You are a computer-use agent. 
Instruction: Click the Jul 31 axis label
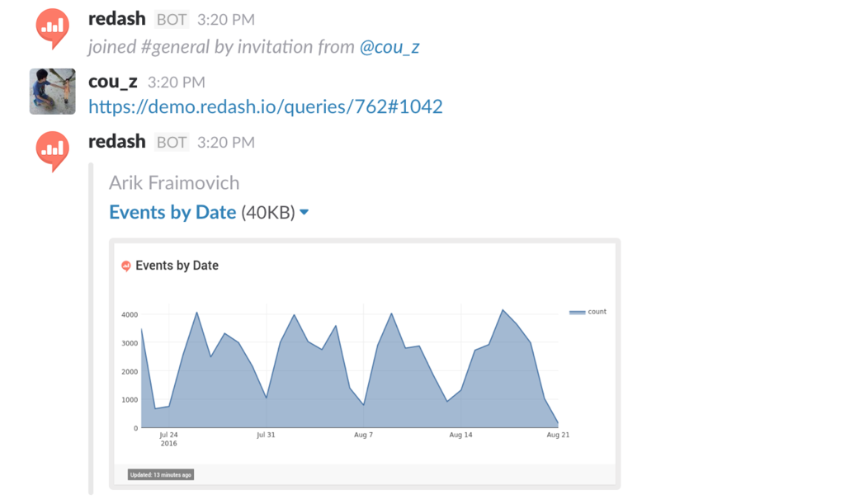pos(266,435)
